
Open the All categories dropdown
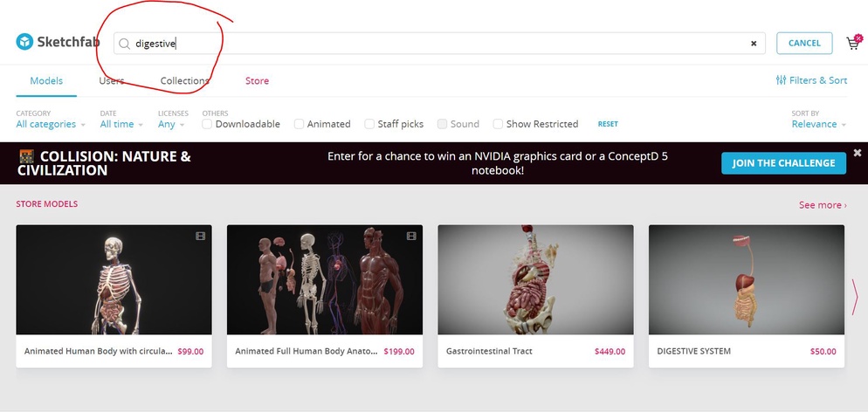51,125
